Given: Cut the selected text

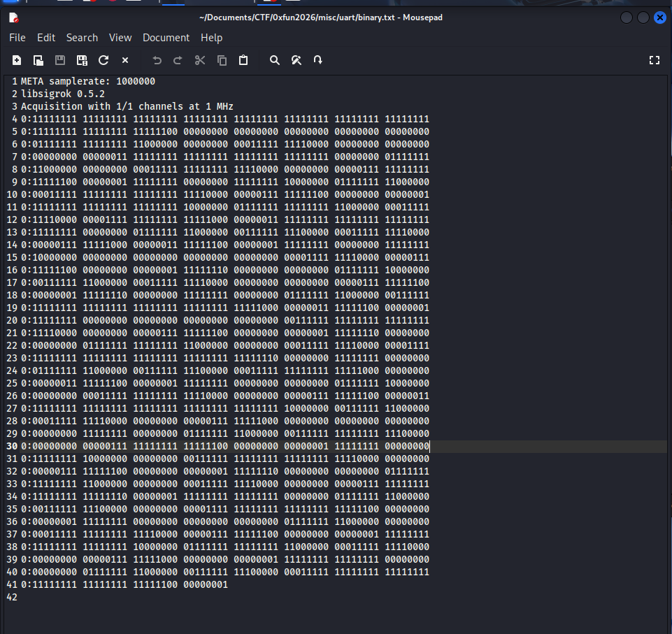Looking at the screenshot, I should pos(199,60).
